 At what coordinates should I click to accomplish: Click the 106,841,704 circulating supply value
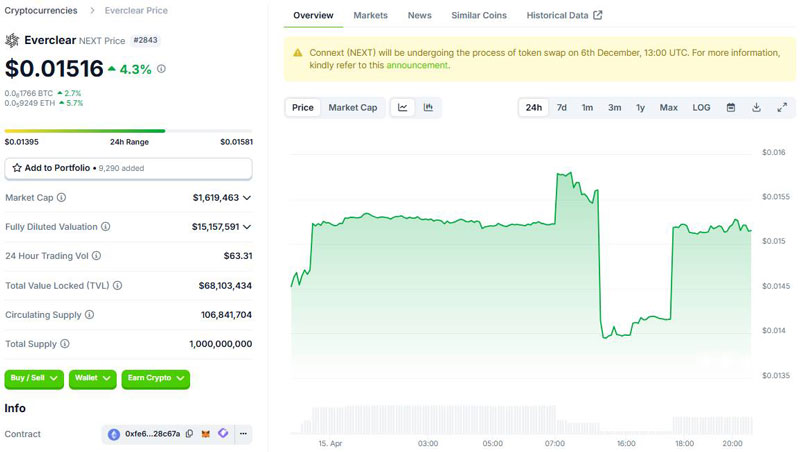[x=226, y=315]
